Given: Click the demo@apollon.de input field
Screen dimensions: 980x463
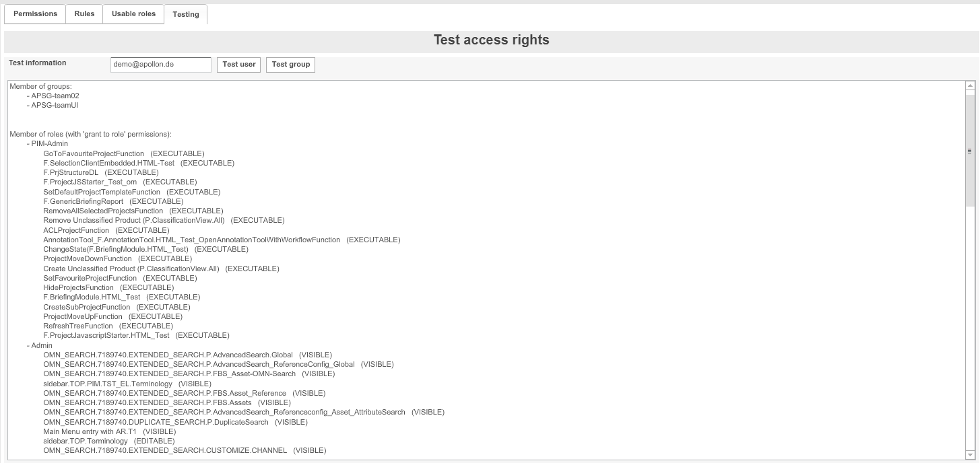Looking at the screenshot, I should click(x=160, y=65).
